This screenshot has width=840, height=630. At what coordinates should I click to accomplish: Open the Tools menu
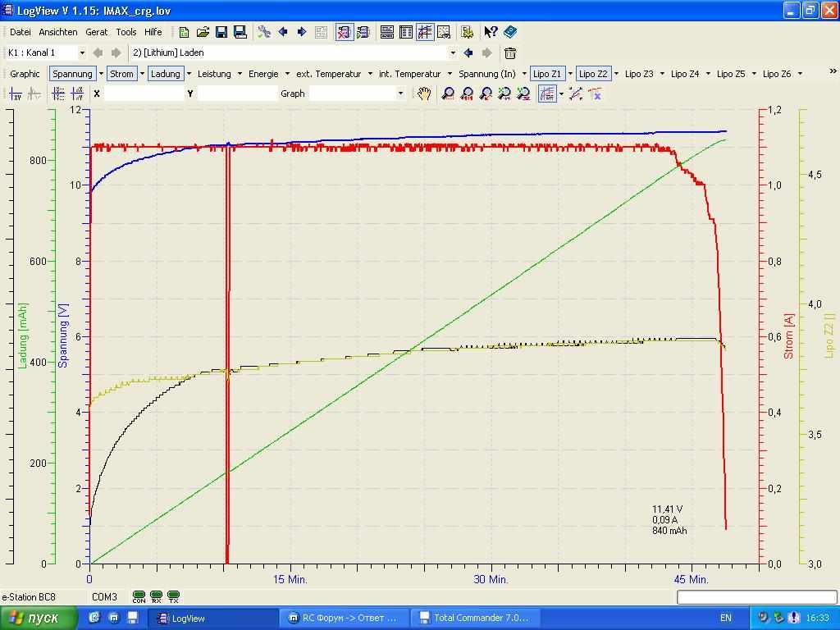tap(126, 32)
